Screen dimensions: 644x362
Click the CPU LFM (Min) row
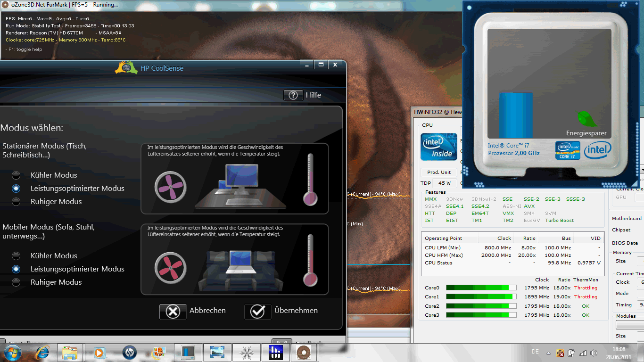click(x=512, y=247)
